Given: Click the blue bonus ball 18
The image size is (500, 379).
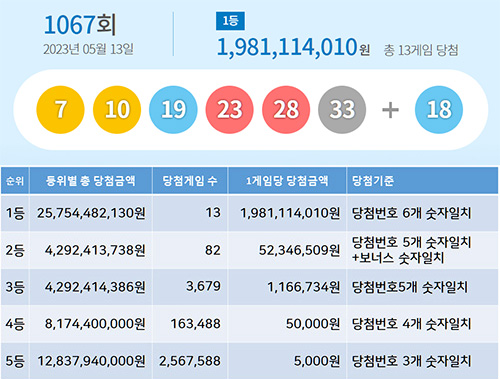Looking at the screenshot, I should 439,110.
